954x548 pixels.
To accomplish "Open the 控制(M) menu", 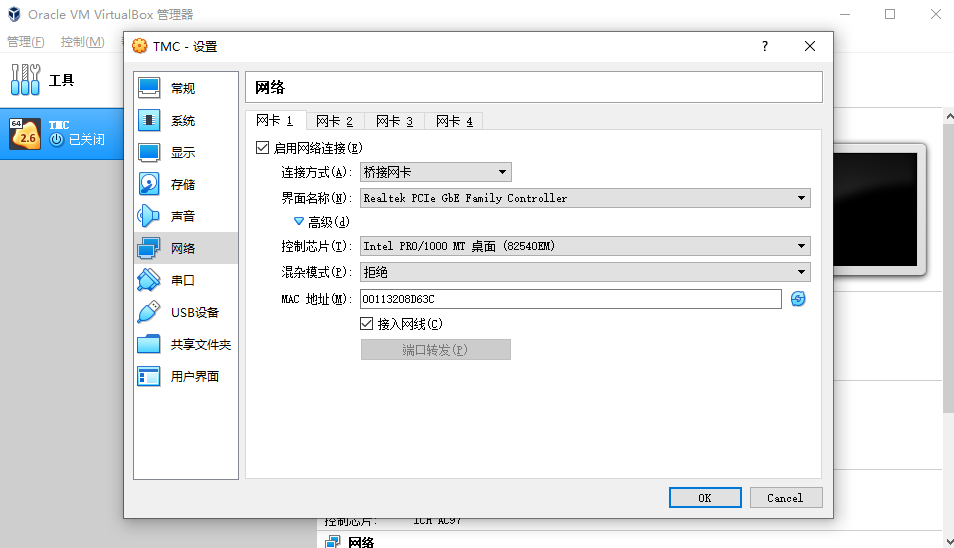I will tap(83, 41).
